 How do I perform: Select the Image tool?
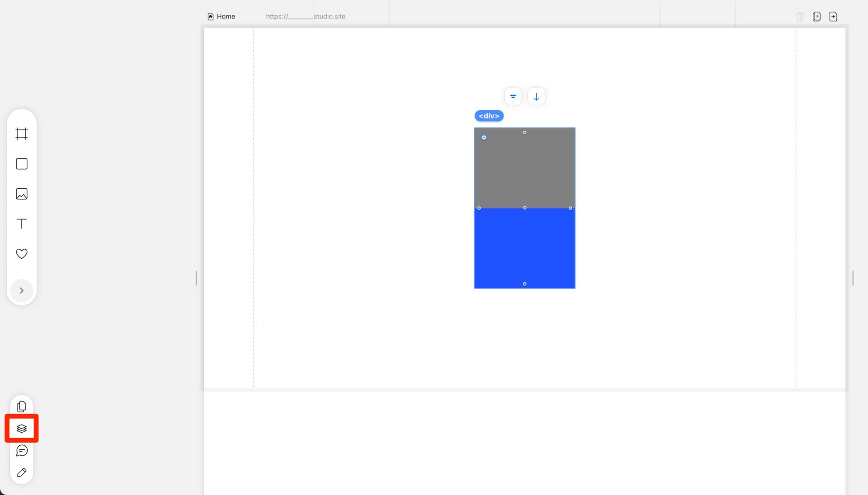coord(22,194)
